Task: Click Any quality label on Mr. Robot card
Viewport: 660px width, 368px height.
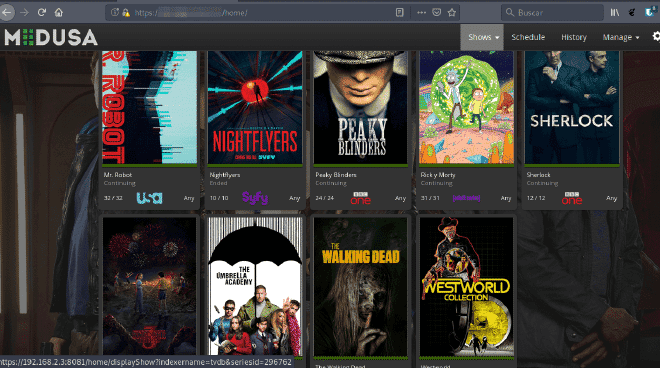Action: (x=189, y=198)
